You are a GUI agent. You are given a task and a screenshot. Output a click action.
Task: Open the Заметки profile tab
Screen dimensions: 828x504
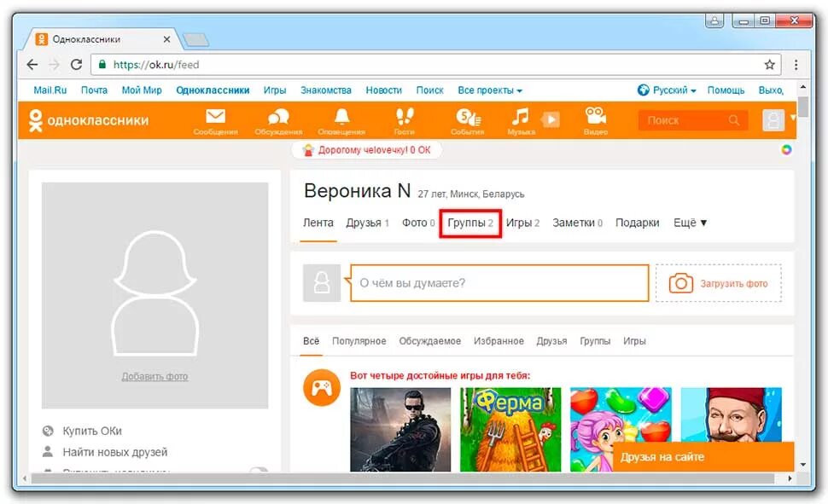[577, 223]
